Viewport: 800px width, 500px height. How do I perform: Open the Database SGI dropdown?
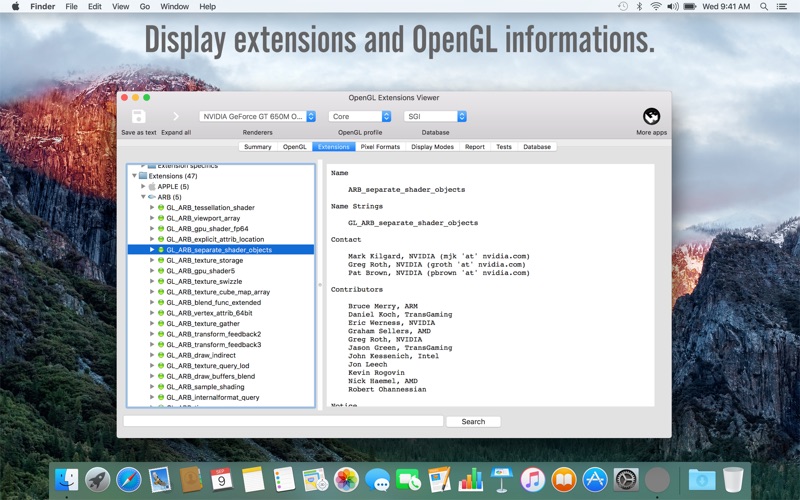(435, 116)
